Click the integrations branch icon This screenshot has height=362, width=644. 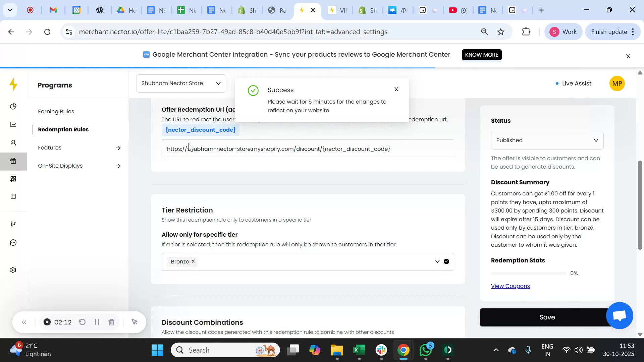13,224
